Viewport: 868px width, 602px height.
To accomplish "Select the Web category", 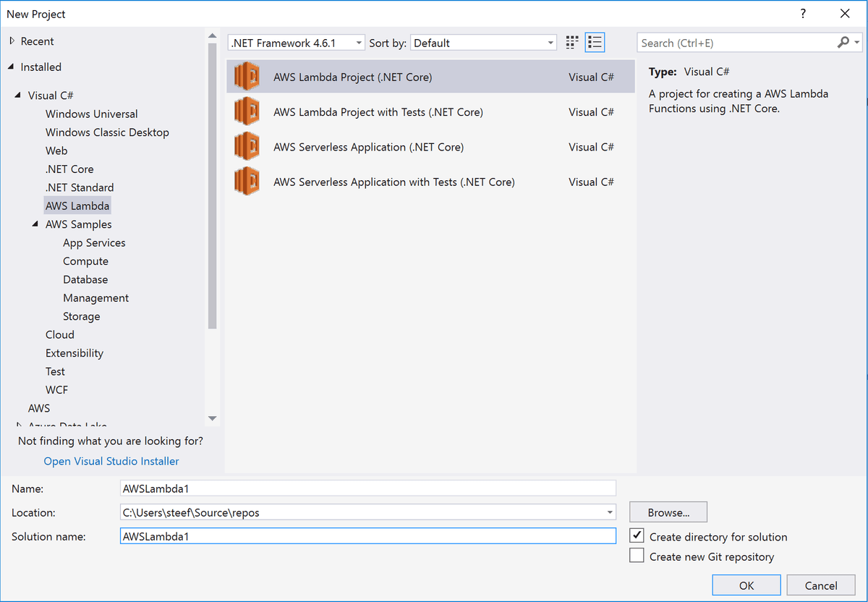I will (x=56, y=150).
